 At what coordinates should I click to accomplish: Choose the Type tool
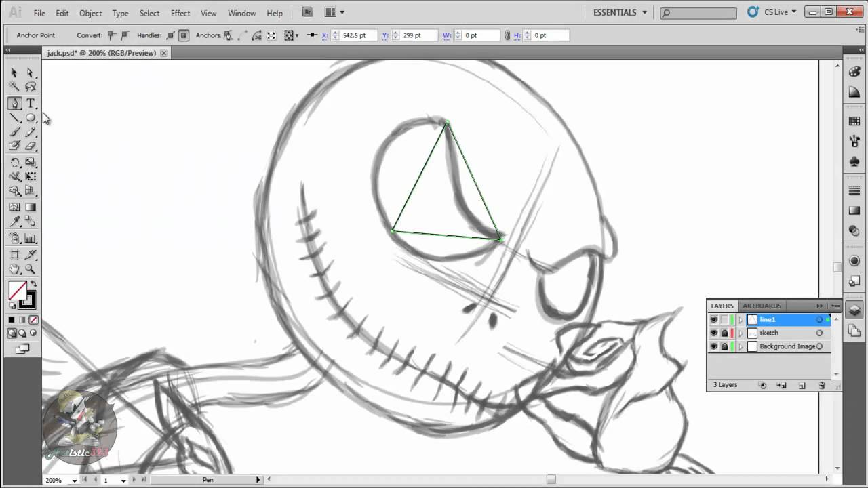pyautogui.click(x=31, y=104)
